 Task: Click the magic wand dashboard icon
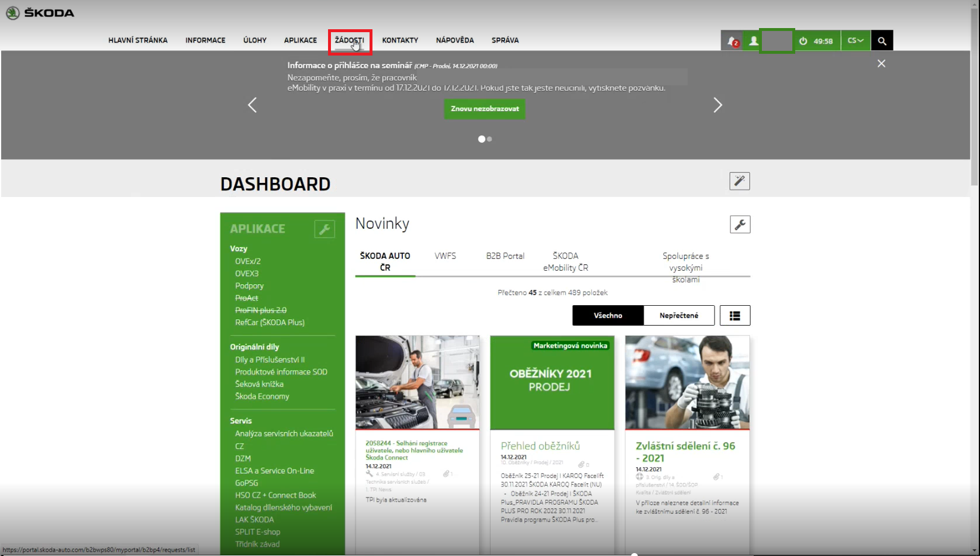(x=740, y=181)
